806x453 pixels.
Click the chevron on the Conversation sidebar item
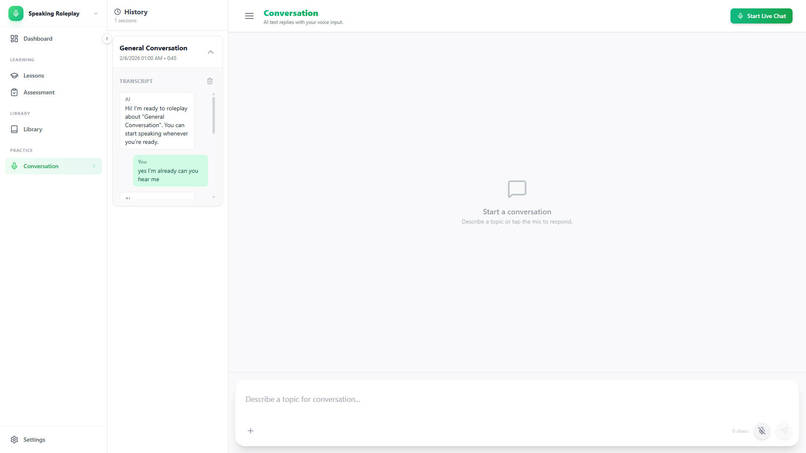94,166
